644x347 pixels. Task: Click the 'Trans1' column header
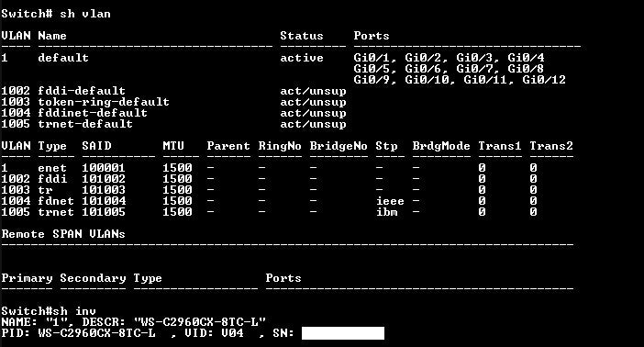click(x=500, y=146)
